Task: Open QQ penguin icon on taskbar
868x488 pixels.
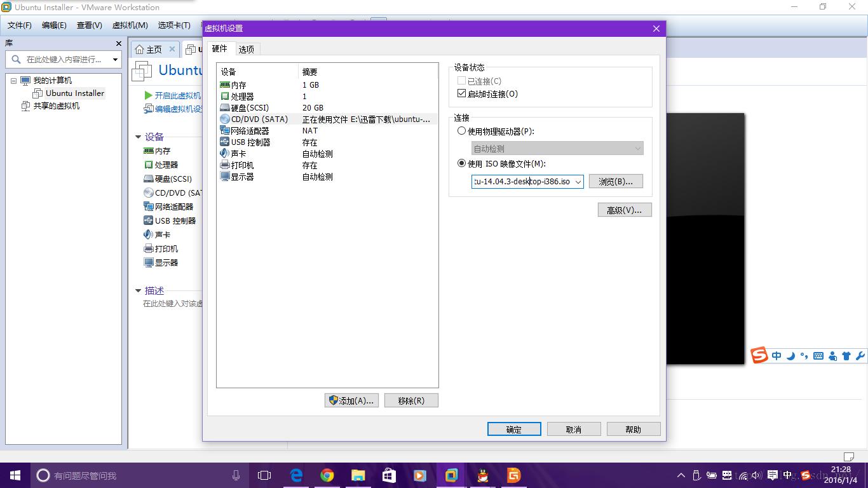Action: pos(483,475)
